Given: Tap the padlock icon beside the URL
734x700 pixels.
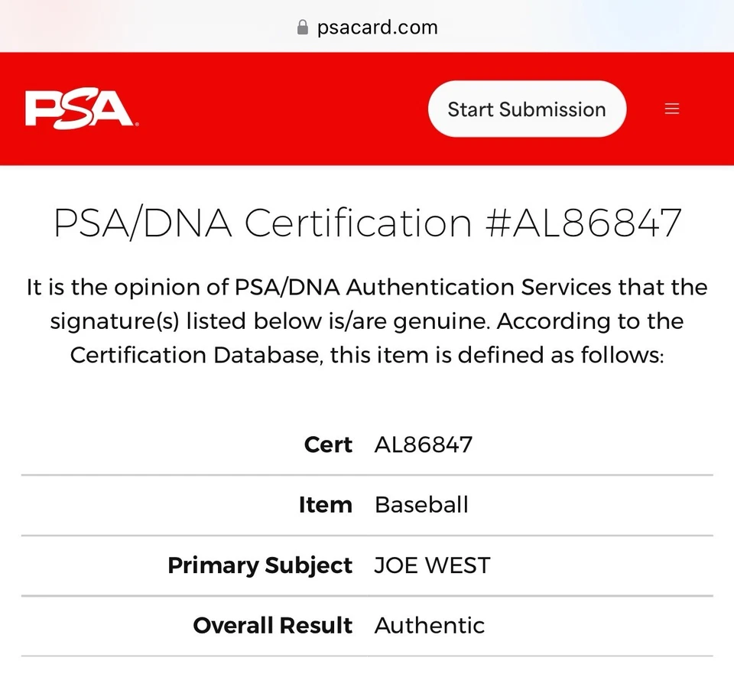Looking at the screenshot, I should point(302,28).
